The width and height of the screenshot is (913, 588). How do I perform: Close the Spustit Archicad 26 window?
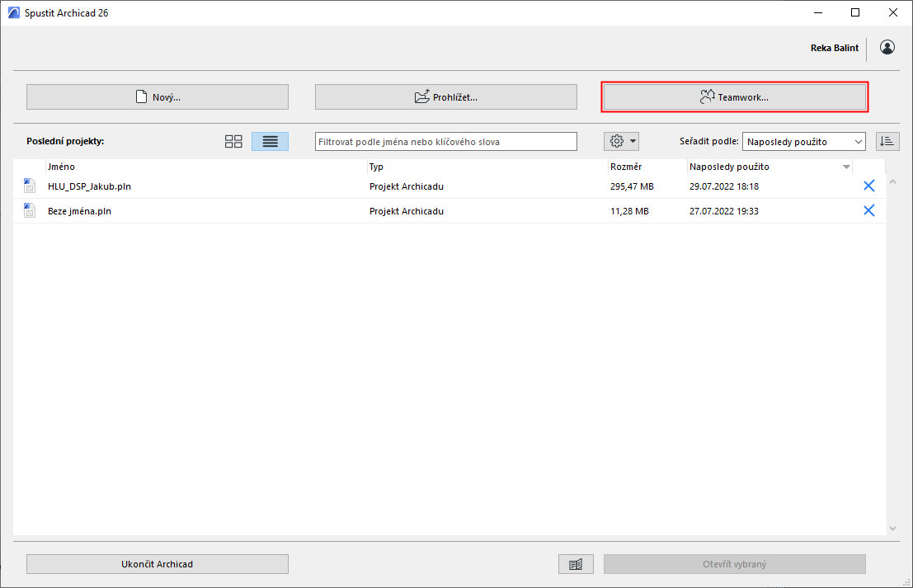pyautogui.click(x=892, y=12)
